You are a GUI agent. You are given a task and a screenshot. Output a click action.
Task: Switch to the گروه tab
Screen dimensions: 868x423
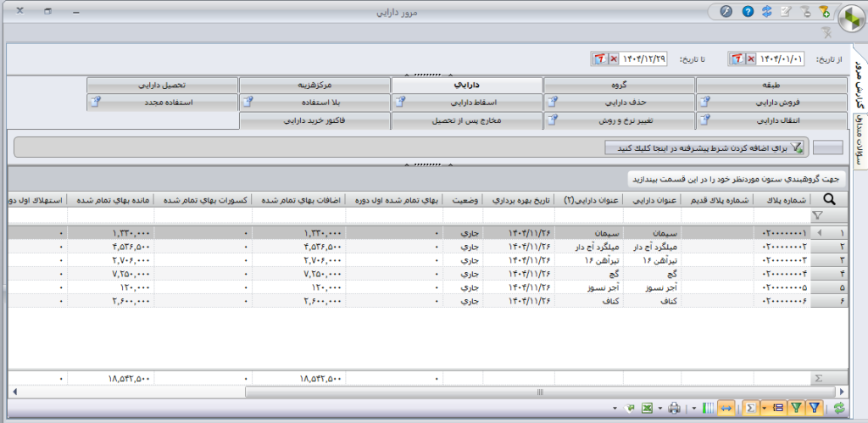tap(619, 86)
